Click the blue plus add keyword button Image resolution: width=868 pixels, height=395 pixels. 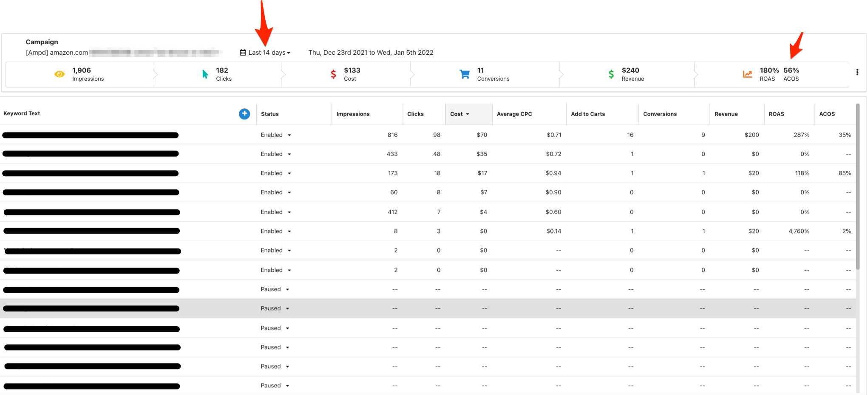[244, 114]
